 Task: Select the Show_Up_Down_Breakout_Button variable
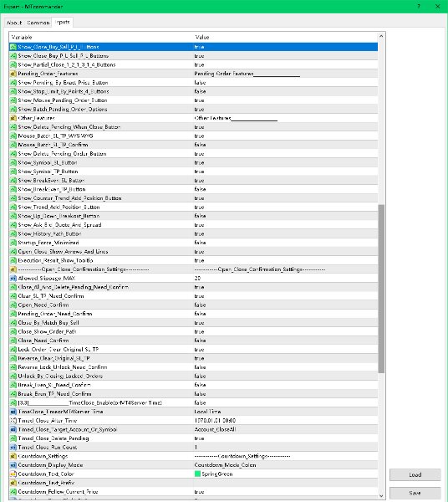pos(59,216)
